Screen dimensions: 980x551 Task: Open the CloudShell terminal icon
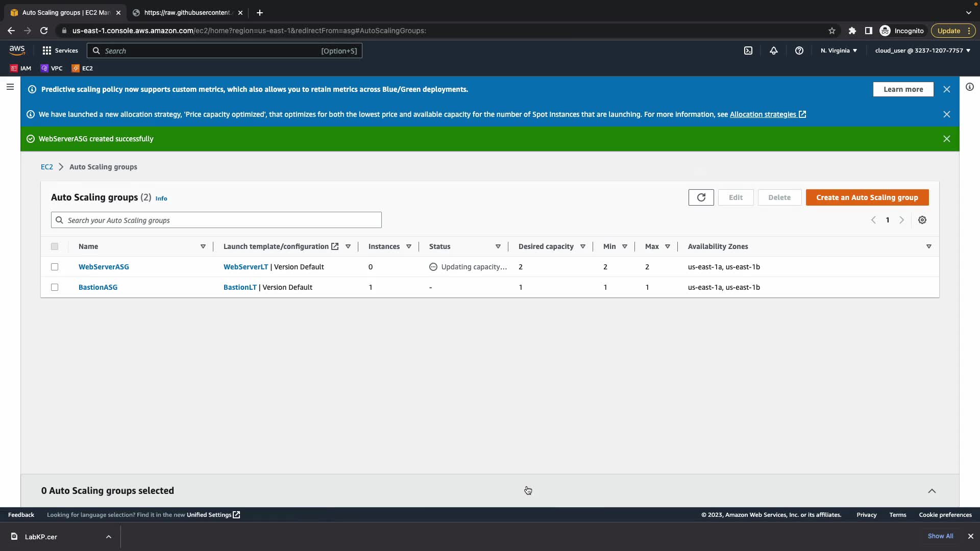coord(748,51)
